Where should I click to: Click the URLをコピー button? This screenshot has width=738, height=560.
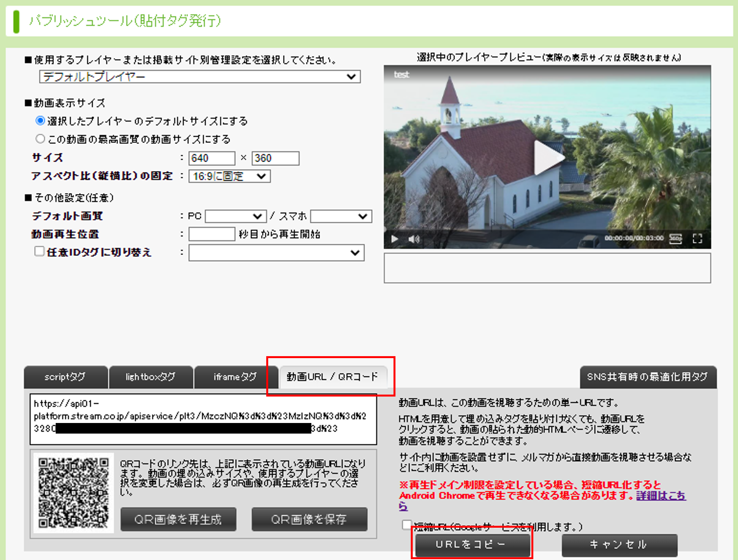click(472, 544)
